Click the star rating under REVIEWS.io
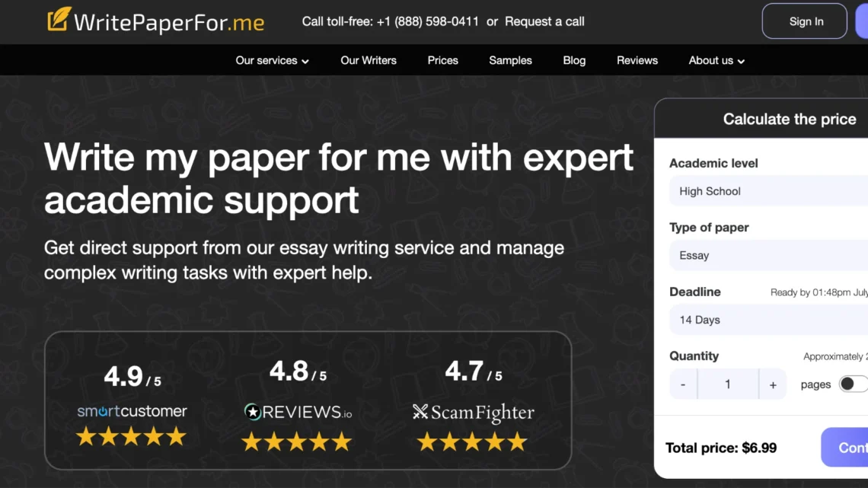This screenshot has width=868, height=488. (x=297, y=442)
